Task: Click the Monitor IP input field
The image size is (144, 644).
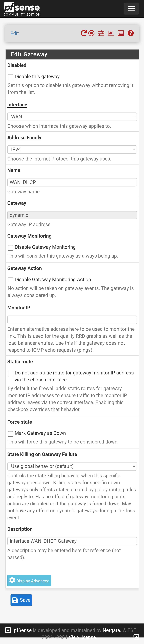Action: [x=72, y=320]
